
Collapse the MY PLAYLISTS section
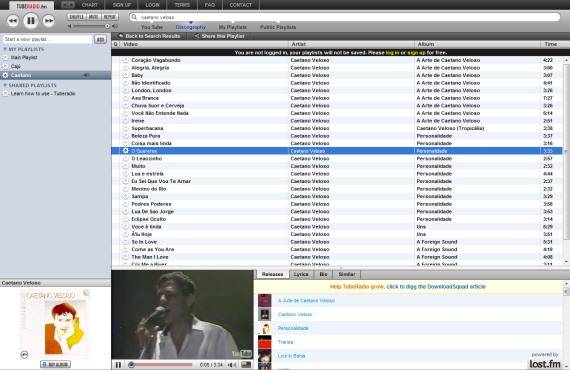5,49
